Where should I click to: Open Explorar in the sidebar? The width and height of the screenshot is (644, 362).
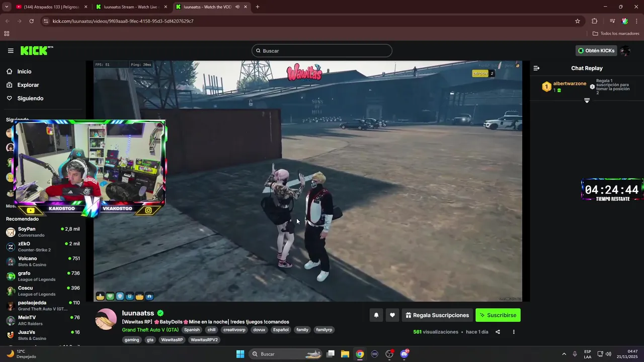(28, 85)
